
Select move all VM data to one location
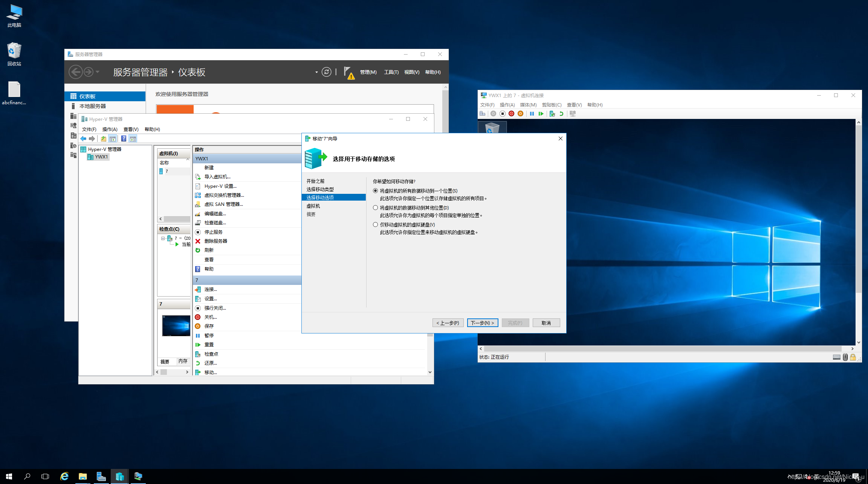tap(375, 191)
